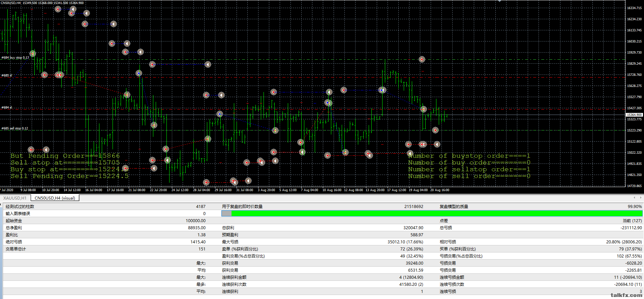Screen dimensions: 644x299
Task: Click the average loss trade value -2265.81
Action: pyautogui.click(x=634, y=270)
